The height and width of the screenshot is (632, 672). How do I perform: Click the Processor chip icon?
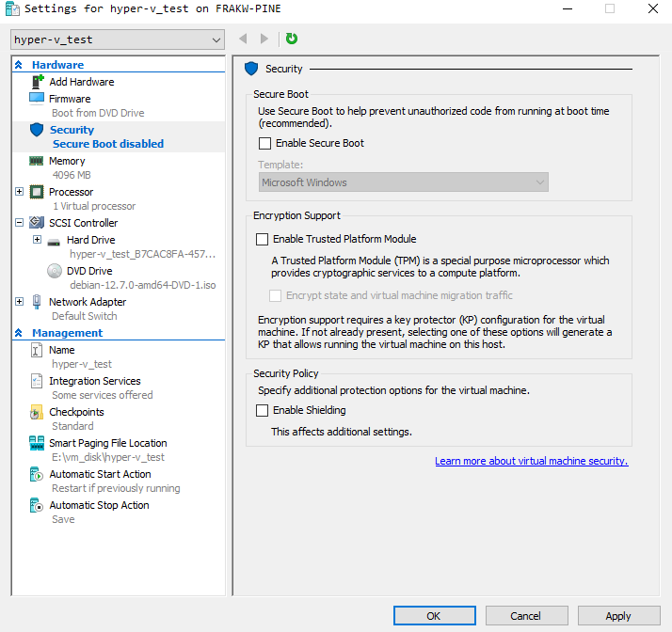[x=37, y=192]
